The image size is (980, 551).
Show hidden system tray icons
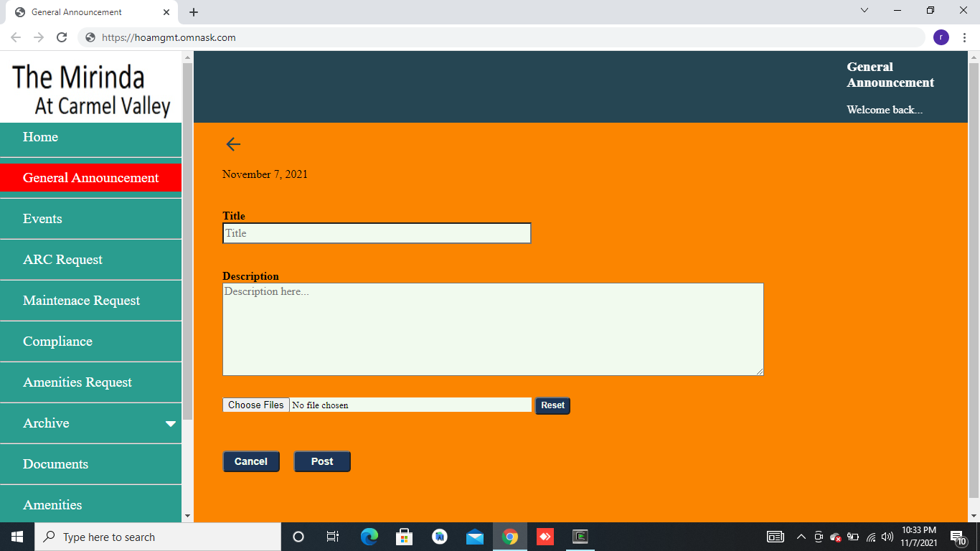(801, 537)
